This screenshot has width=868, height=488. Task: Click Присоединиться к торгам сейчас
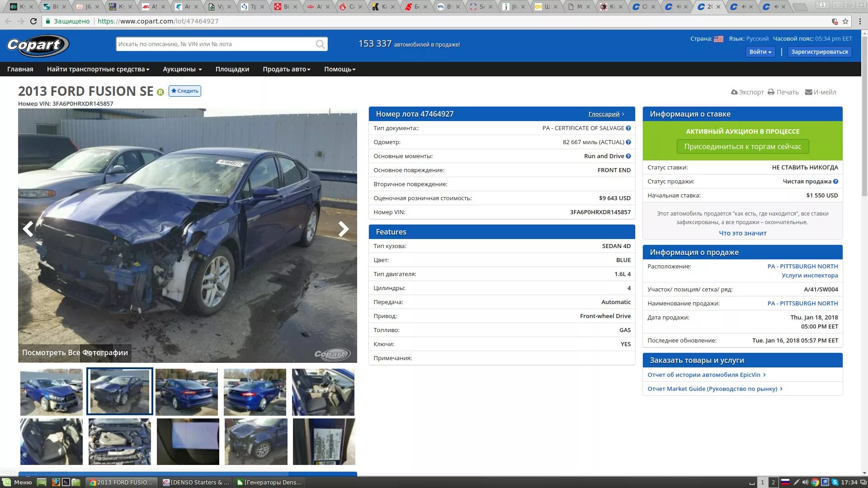tap(743, 147)
